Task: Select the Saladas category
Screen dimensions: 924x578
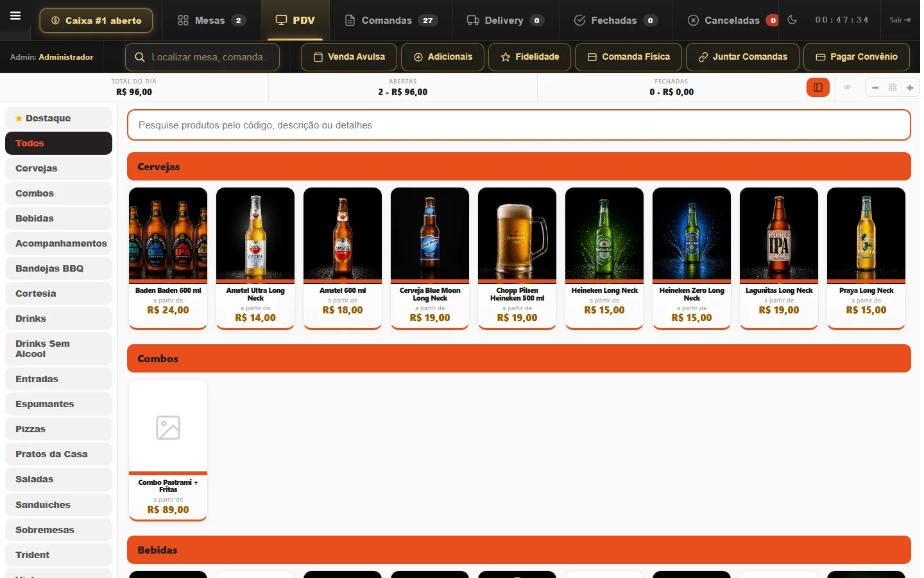Action: tap(58, 479)
